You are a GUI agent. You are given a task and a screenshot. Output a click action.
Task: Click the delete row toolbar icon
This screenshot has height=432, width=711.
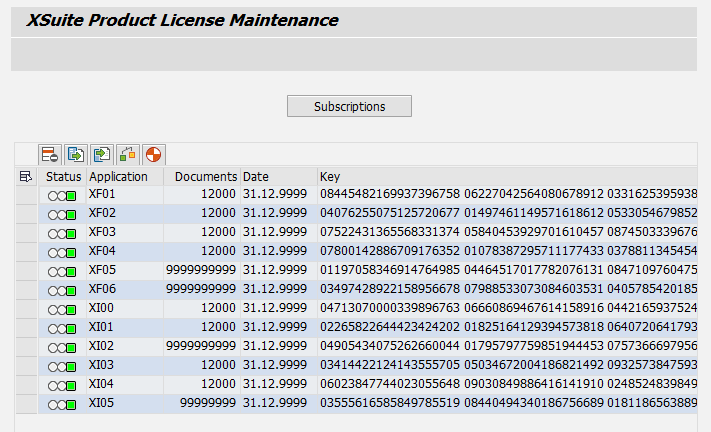[x=50, y=154]
